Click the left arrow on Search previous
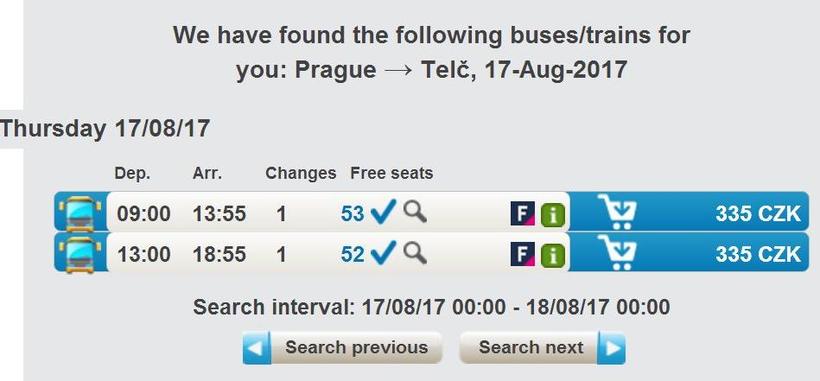 (x=257, y=348)
